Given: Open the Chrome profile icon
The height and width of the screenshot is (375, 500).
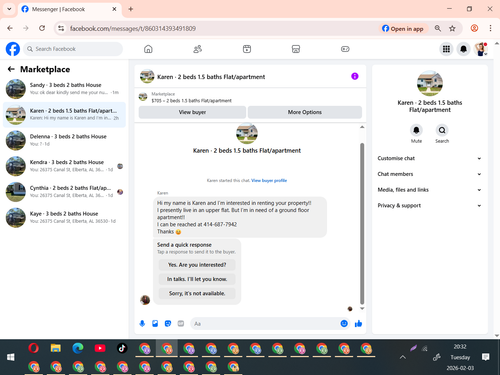Looking at the screenshot, I should click(x=474, y=28).
